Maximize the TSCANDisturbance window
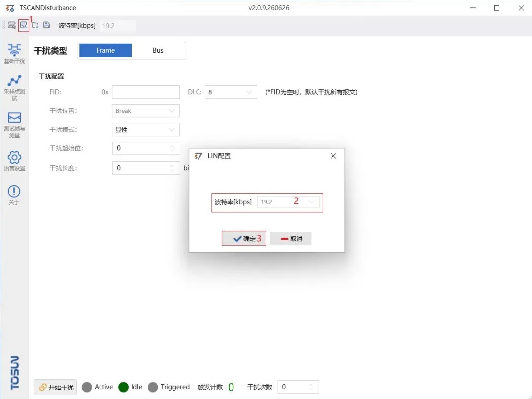The height and width of the screenshot is (399, 532). point(497,8)
